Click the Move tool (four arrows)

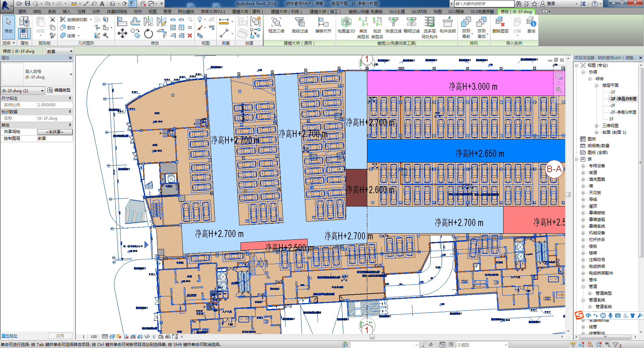[122, 33]
